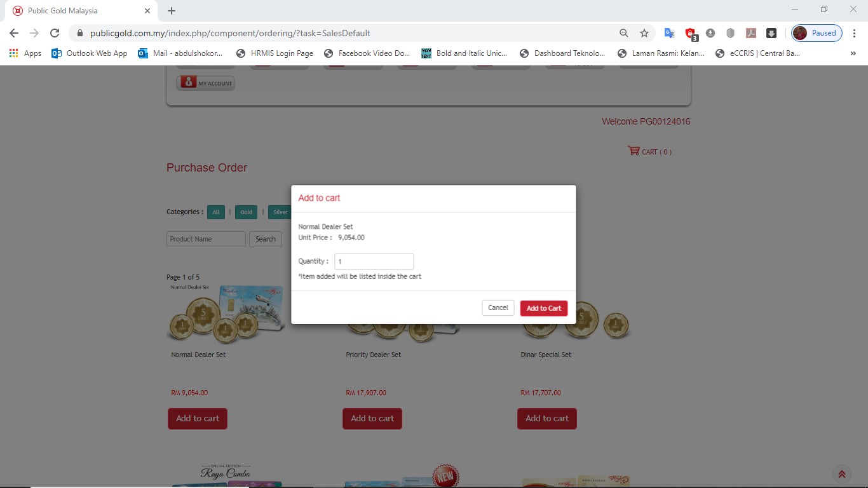Viewport: 868px width, 488px height.
Task: Open the Google Translate extension icon
Action: [669, 33]
